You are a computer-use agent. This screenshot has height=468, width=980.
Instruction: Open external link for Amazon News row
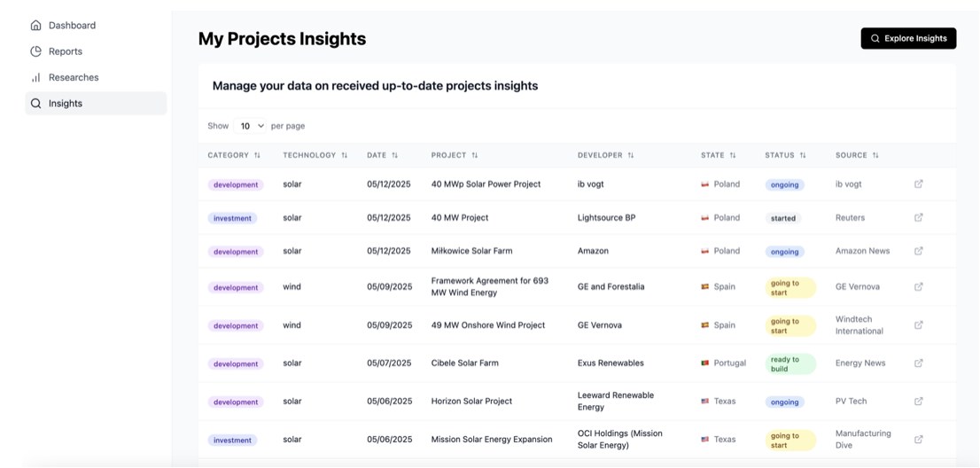tap(918, 251)
